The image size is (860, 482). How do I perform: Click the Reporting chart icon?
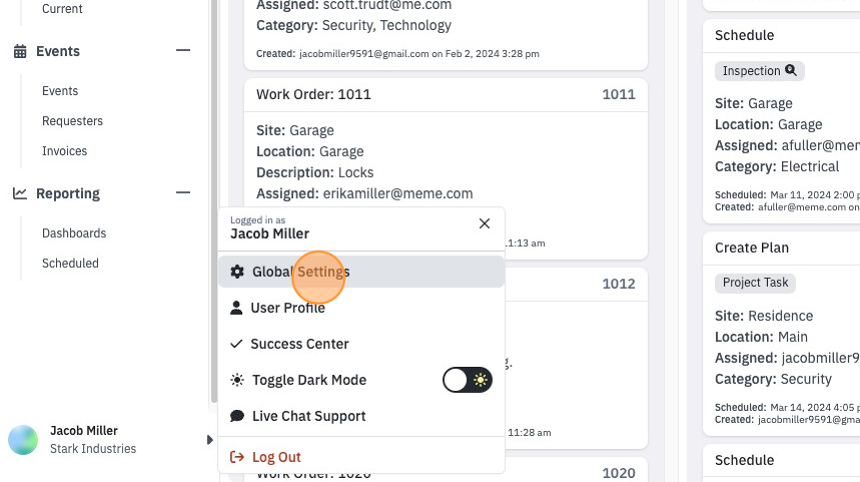(20, 194)
